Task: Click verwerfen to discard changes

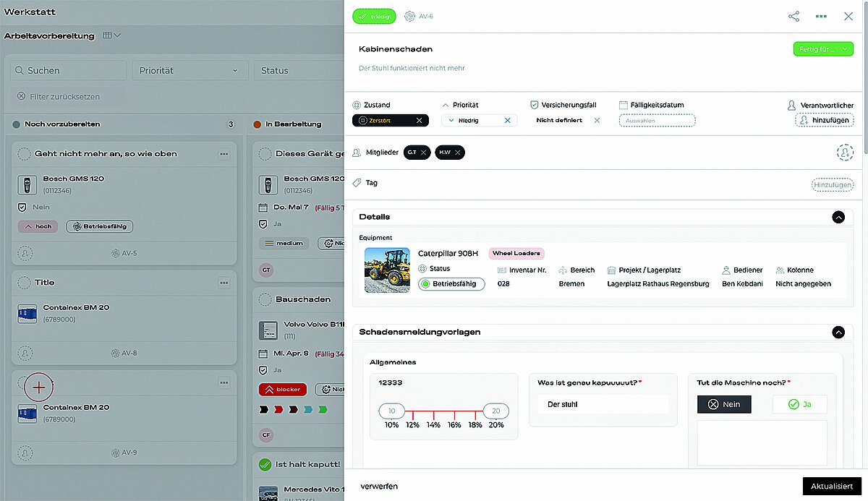Action: click(x=379, y=487)
